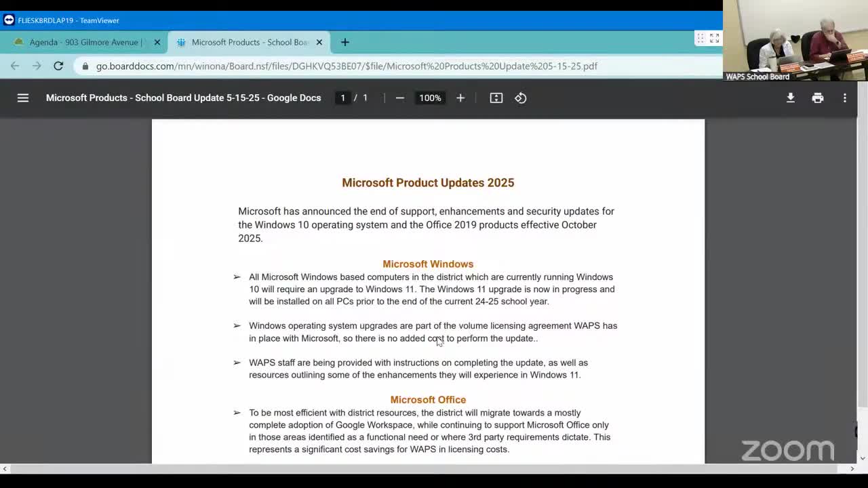Viewport: 868px width, 488px height.
Task: Click the document title in PDF toolbar
Action: 184,98
